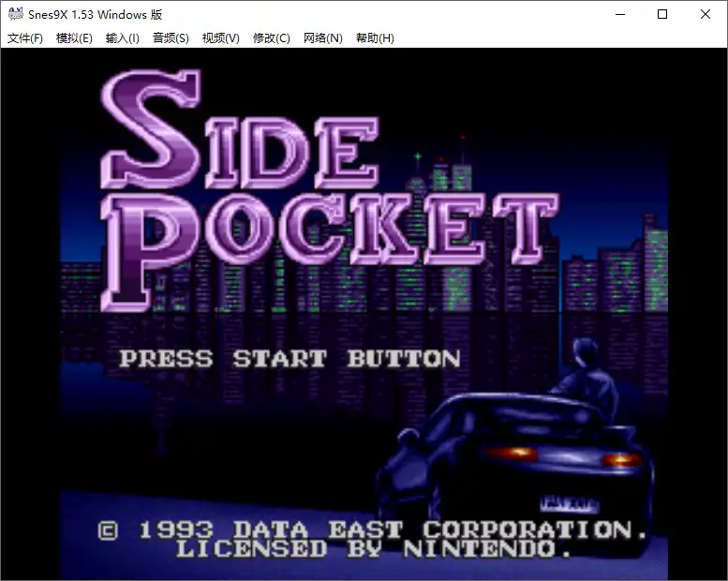Open the 修改(C) cheats menu
The image size is (728, 581).
click(272, 38)
